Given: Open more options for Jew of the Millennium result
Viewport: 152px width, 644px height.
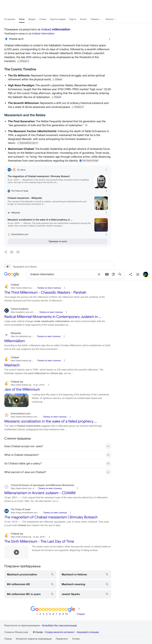Looking at the screenshot, I should (49, 385).
